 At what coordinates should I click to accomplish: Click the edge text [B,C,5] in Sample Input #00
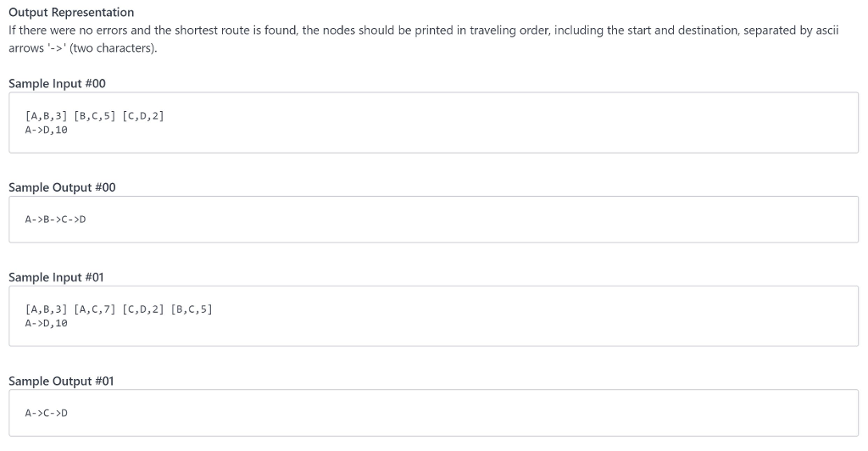(95, 115)
